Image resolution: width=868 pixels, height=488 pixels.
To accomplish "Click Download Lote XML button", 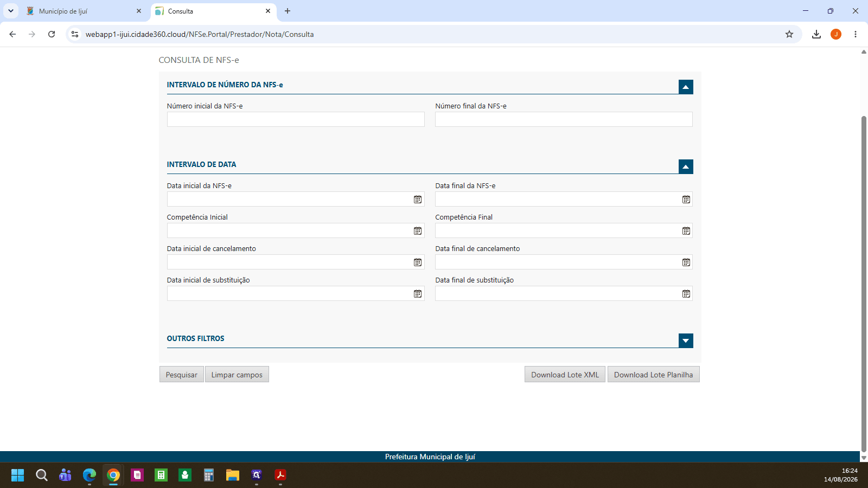I will tap(565, 375).
